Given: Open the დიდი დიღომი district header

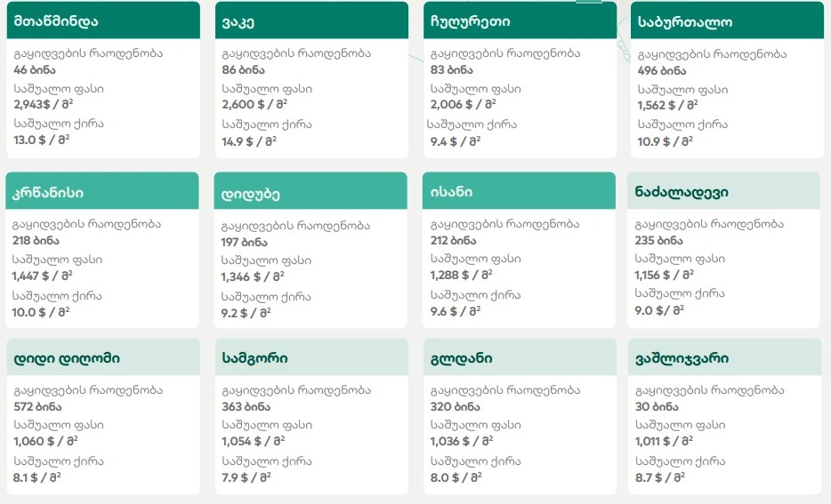Looking at the screenshot, I should 102,358.
